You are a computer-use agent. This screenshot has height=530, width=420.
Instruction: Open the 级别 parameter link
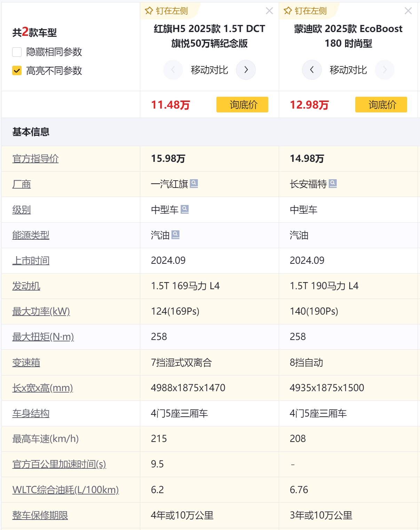[22, 209]
